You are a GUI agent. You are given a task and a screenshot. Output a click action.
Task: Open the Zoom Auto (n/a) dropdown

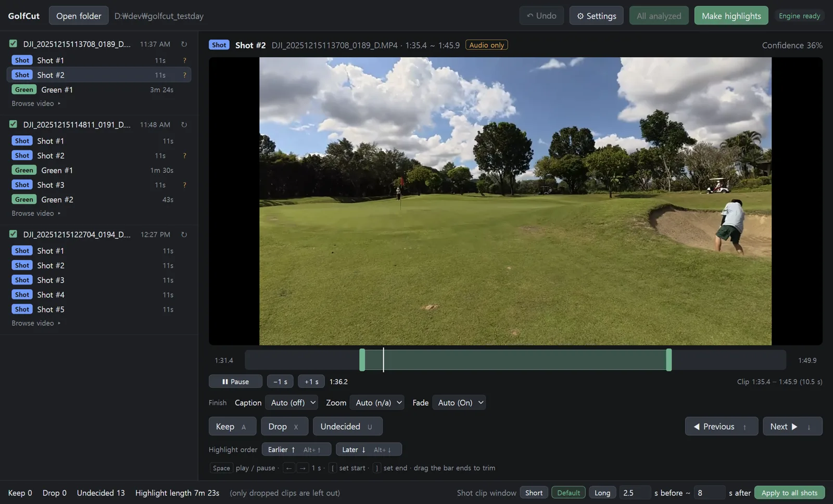click(377, 403)
